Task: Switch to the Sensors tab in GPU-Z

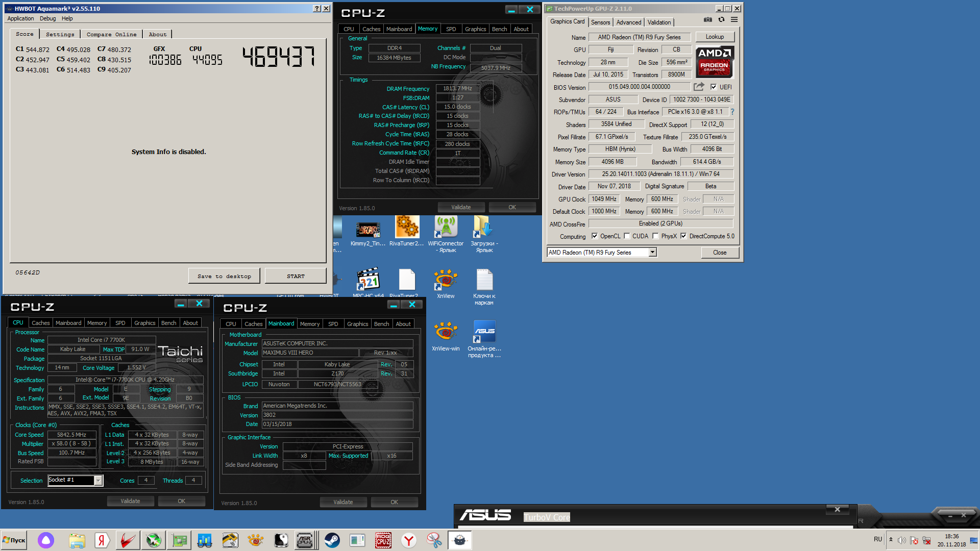Action: point(600,22)
